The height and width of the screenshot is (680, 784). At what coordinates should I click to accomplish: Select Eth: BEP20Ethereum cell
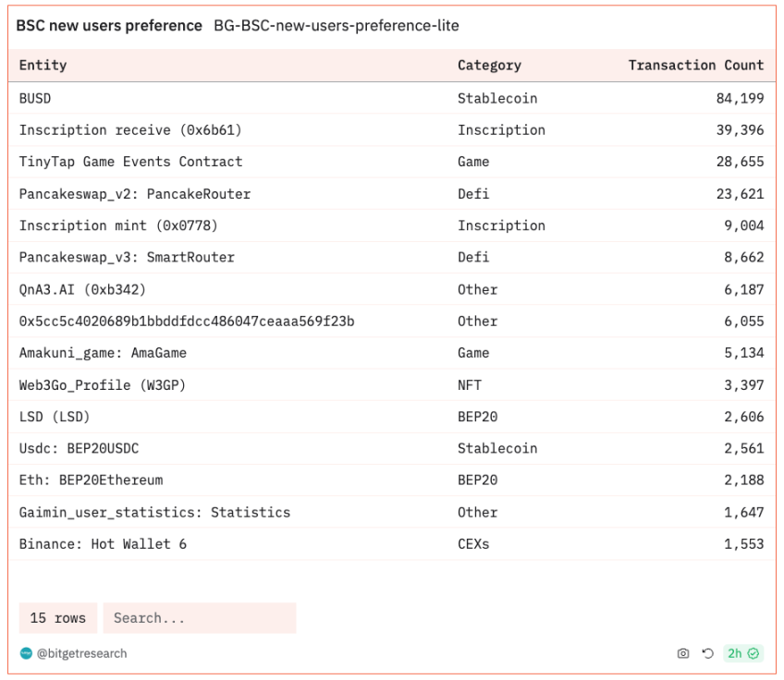[91, 480]
